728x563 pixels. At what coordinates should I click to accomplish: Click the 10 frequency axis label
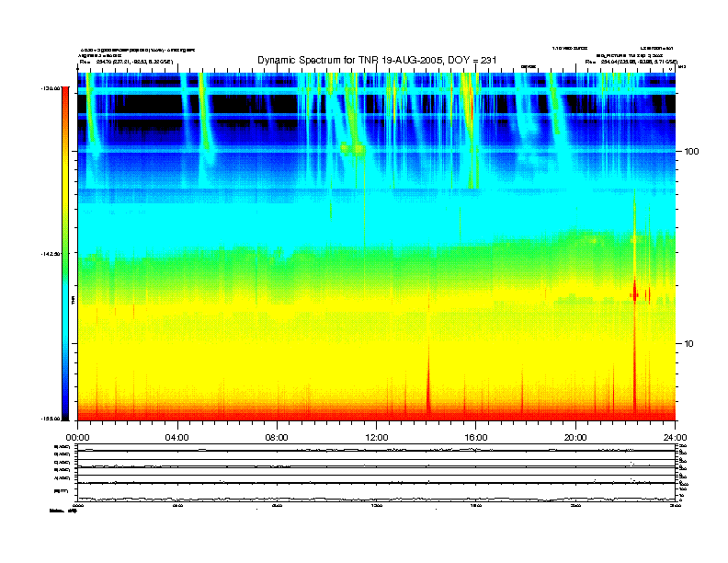click(689, 344)
